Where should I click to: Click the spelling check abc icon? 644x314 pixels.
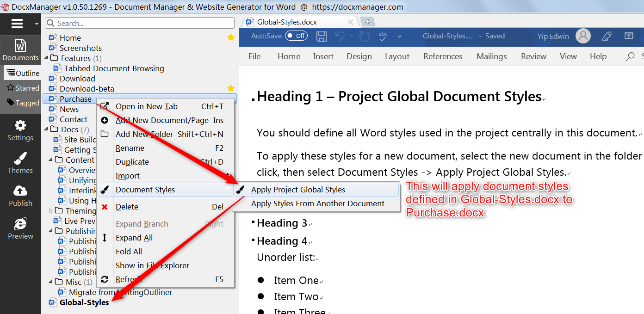point(383,36)
